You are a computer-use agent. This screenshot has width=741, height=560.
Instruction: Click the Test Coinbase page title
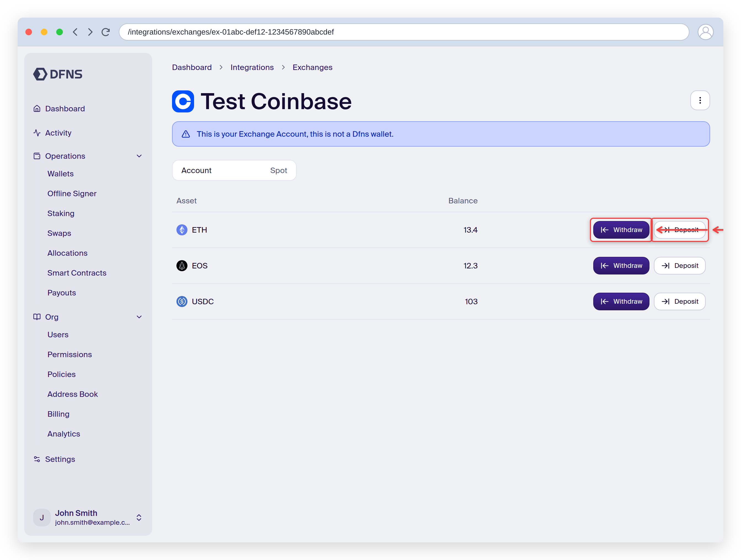pos(276,101)
